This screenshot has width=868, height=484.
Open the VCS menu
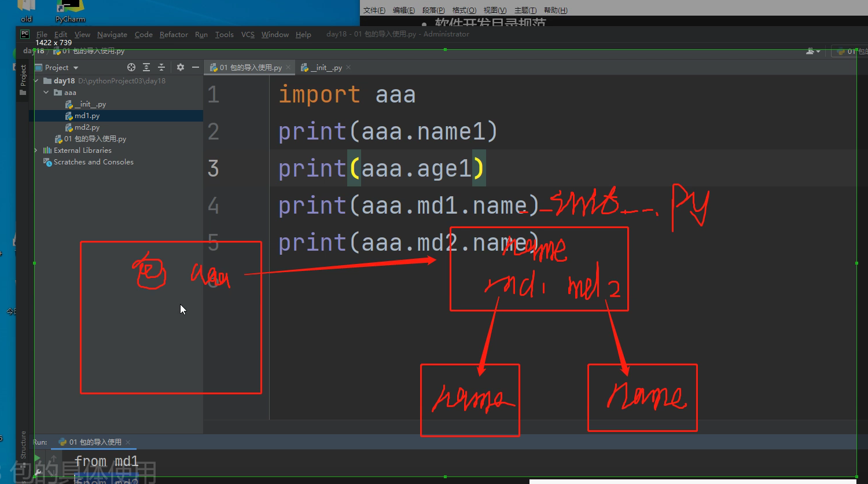pyautogui.click(x=248, y=35)
